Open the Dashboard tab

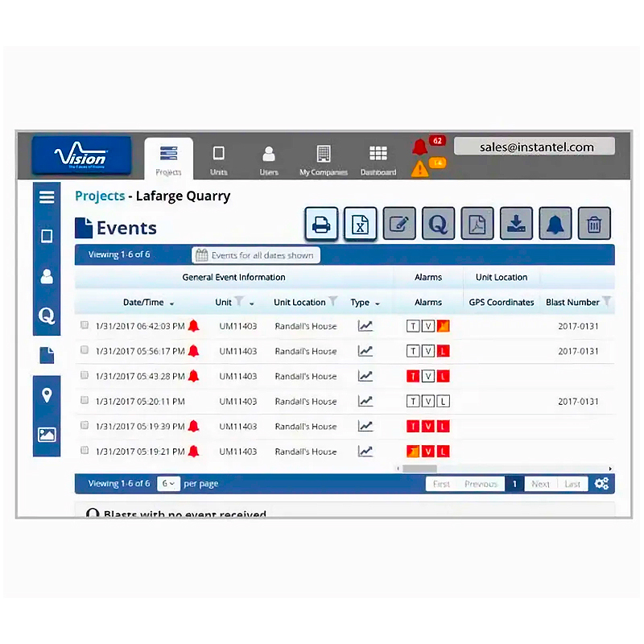(x=378, y=159)
